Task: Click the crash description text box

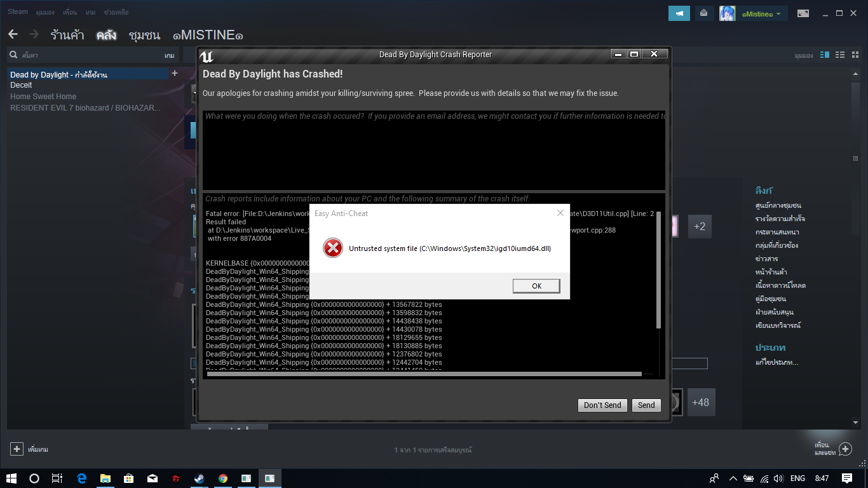Action: (433, 150)
